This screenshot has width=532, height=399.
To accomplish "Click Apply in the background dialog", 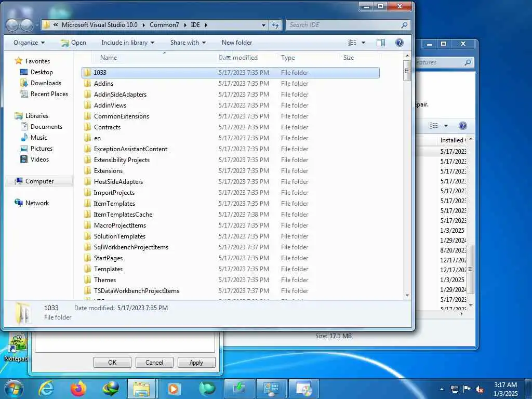I will [x=196, y=362].
